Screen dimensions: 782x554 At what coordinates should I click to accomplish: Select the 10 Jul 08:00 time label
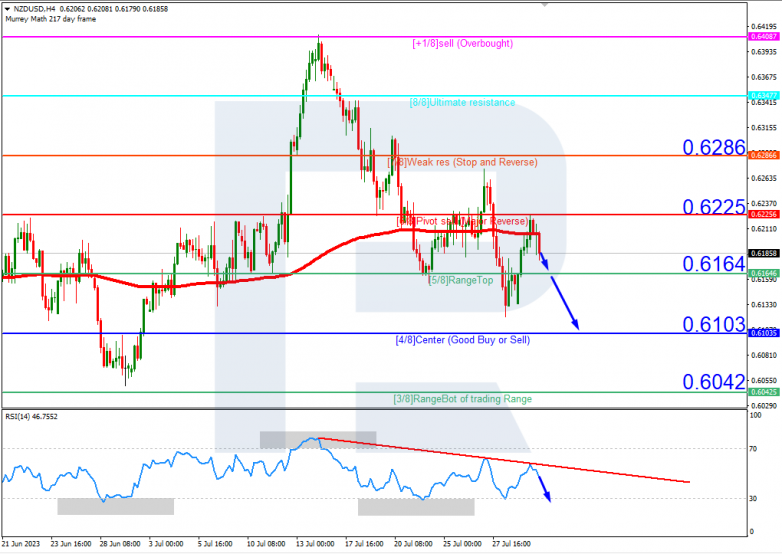tap(266, 544)
